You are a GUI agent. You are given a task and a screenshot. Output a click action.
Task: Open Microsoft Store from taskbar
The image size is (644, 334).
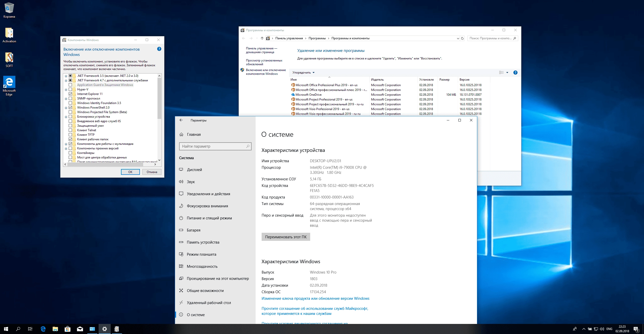pos(67,329)
